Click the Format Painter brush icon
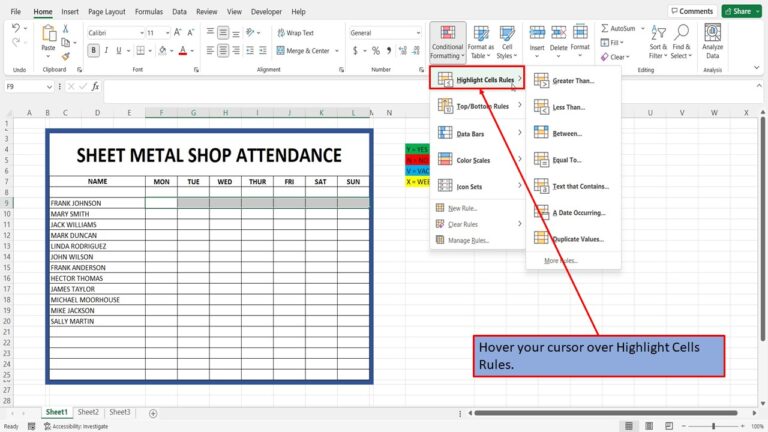768x432 pixels. (x=66, y=56)
